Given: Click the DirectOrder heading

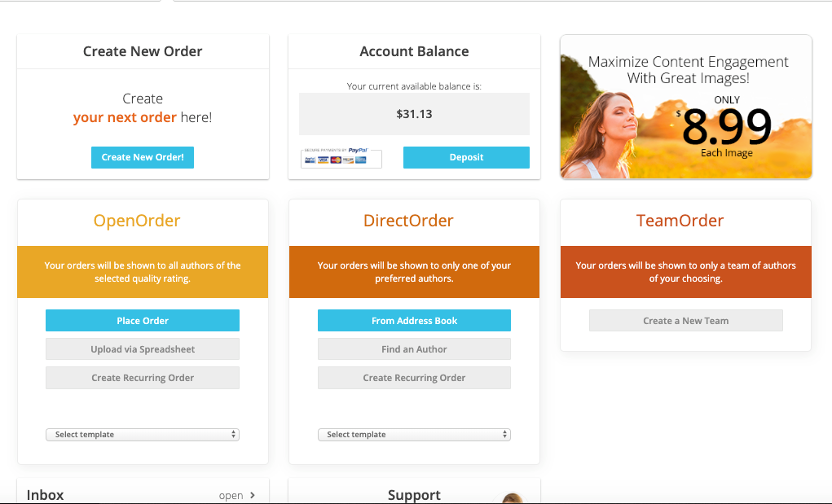Looking at the screenshot, I should tap(408, 221).
